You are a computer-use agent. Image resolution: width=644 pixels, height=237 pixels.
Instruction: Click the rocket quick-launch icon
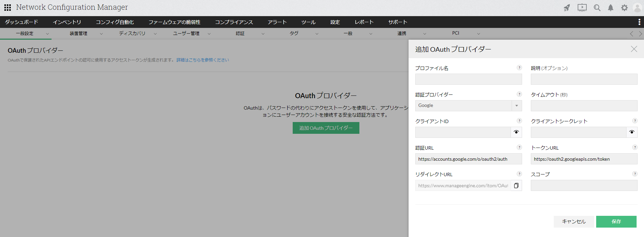(x=567, y=8)
